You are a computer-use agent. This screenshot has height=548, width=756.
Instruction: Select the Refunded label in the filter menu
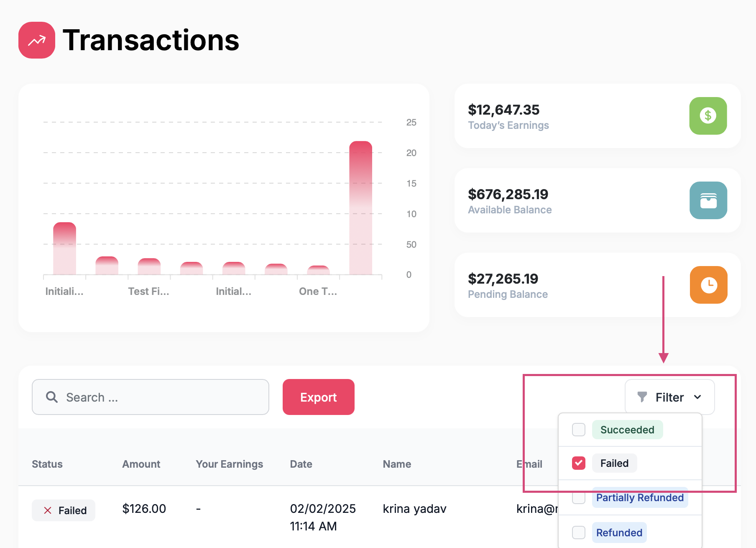point(619,533)
